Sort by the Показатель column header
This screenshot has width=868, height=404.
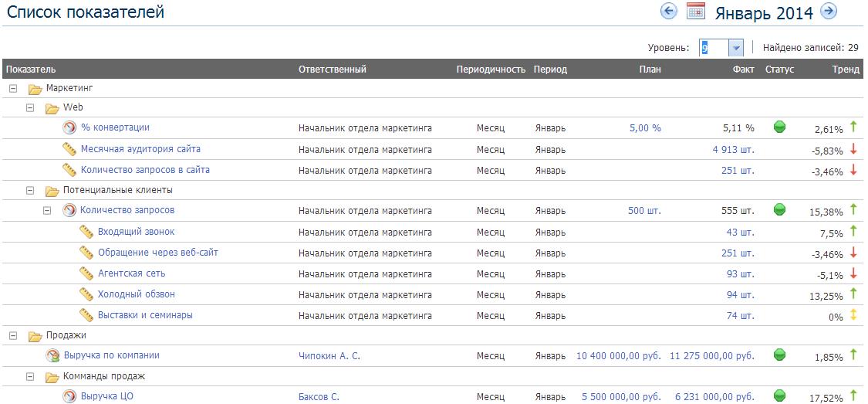tap(31, 70)
